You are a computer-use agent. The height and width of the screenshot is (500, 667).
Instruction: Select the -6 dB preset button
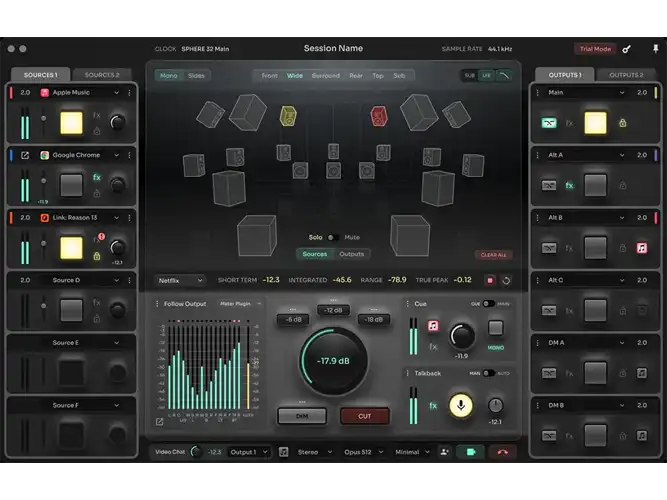pos(293,320)
